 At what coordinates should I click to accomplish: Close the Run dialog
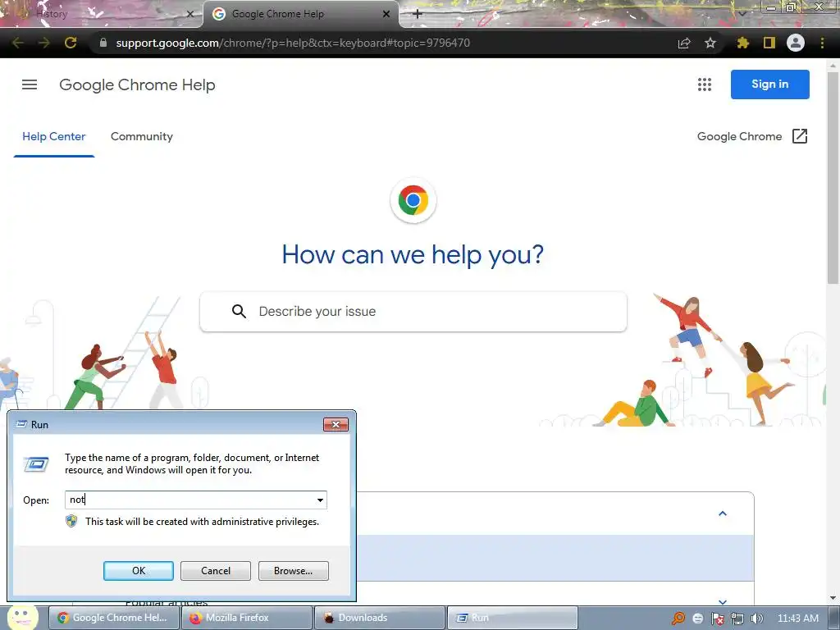pos(336,424)
